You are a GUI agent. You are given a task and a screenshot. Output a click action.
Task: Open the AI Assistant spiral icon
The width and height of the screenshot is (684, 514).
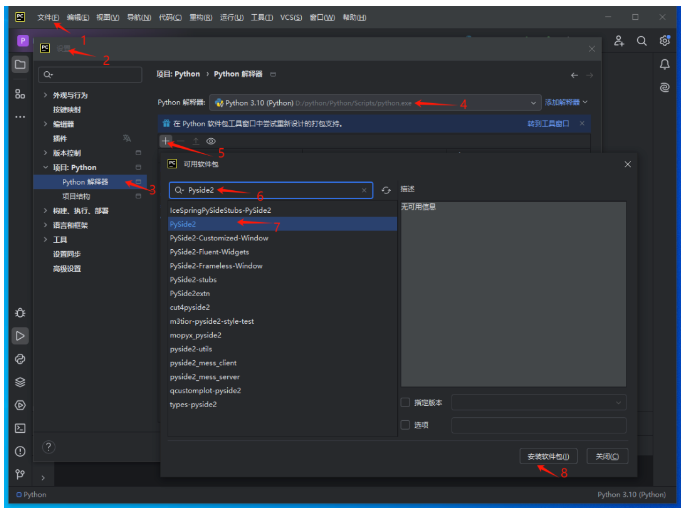click(664, 87)
